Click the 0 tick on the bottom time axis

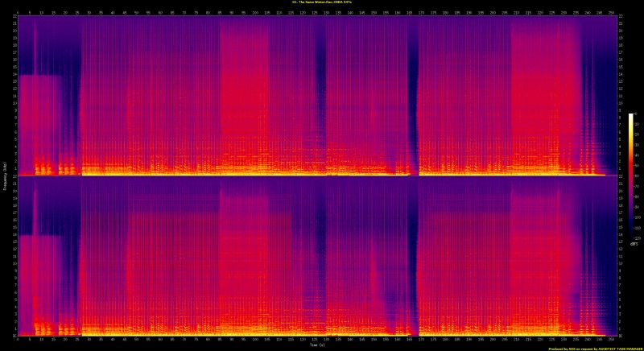(x=18, y=339)
